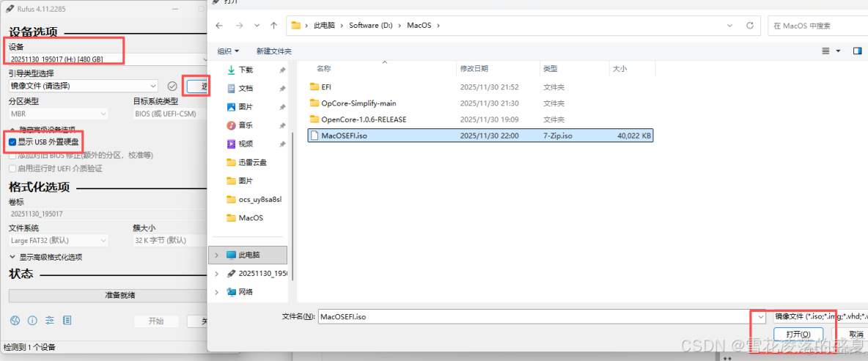Open the 簇大小 32 K dropdown
The width and height of the screenshot is (868, 361).
(x=171, y=240)
